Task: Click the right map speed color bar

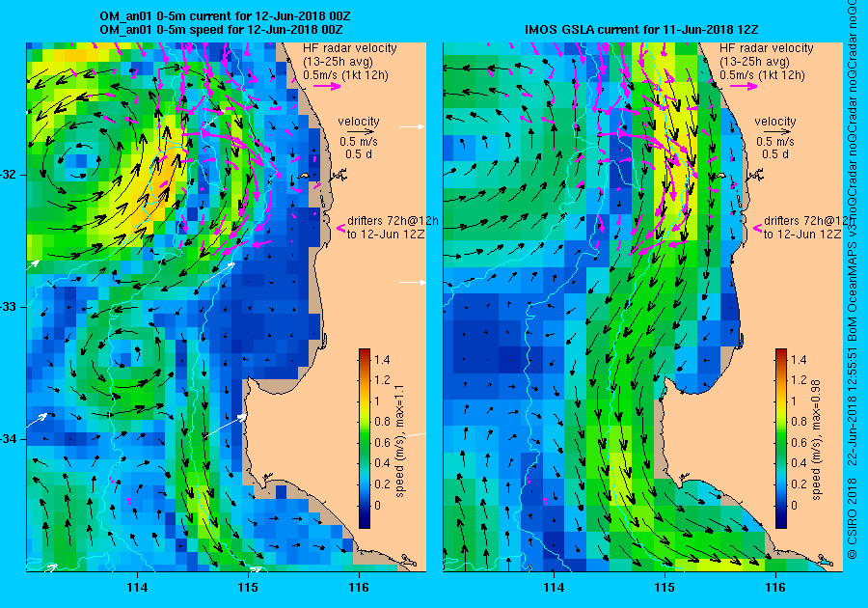Action: click(781, 438)
